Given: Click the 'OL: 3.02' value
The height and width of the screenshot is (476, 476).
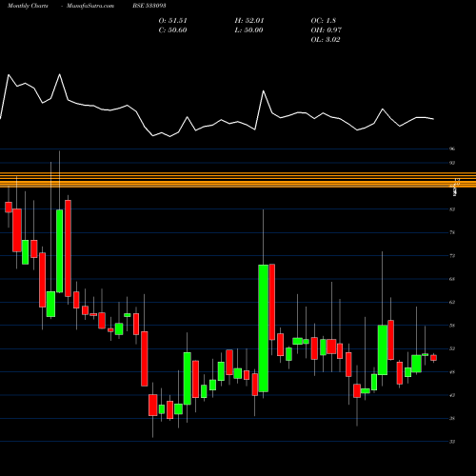Looking at the screenshot, I should tap(326, 40).
